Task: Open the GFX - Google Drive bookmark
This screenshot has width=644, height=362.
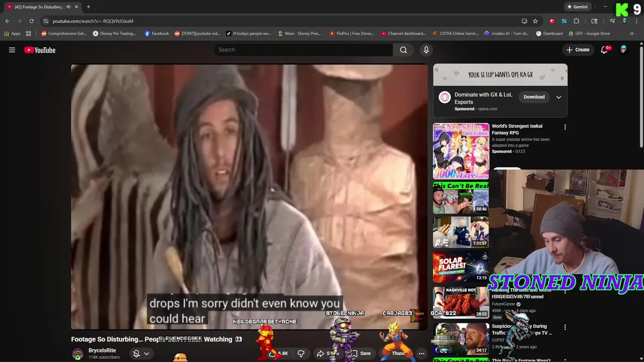Action: click(x=589, y=34)
